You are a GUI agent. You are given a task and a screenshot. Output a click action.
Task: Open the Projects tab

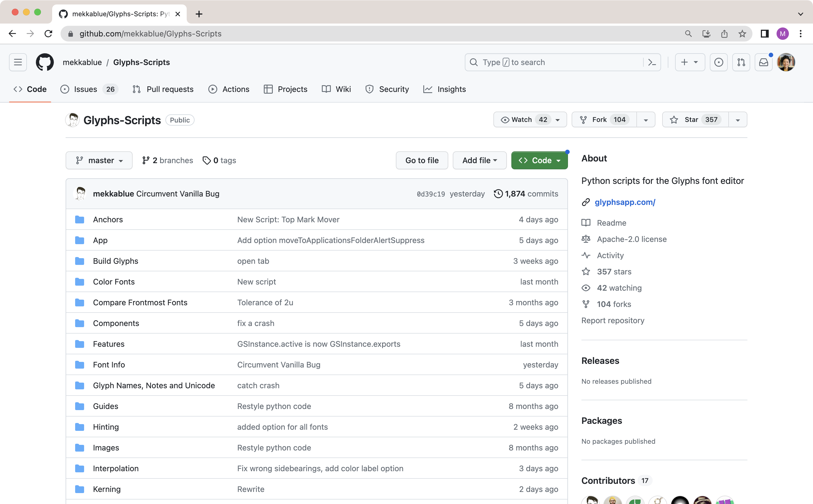(285, 89)
